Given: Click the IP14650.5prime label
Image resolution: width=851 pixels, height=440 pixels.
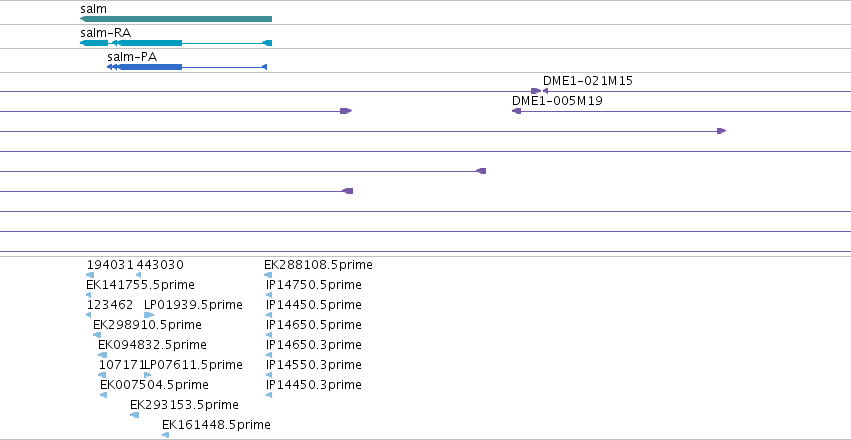Looking at the screenshot, I should 314,325.
